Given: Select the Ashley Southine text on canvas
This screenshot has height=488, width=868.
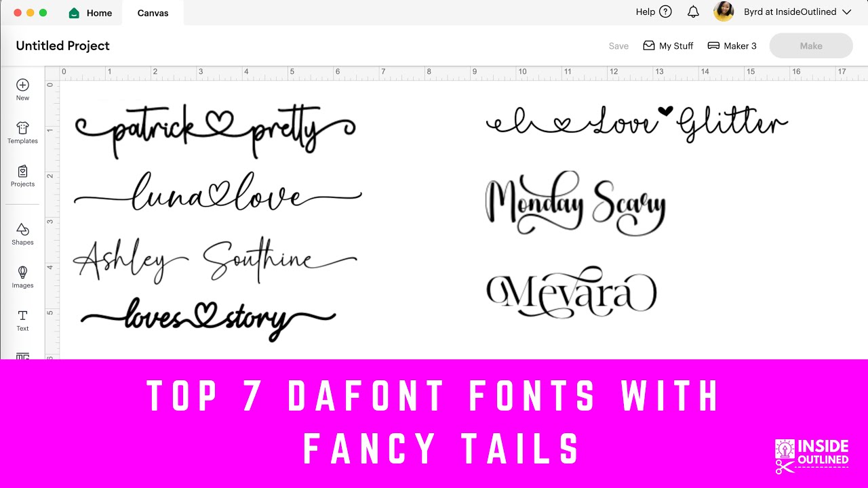Looking at the screenshot, I should coord(214,261).
